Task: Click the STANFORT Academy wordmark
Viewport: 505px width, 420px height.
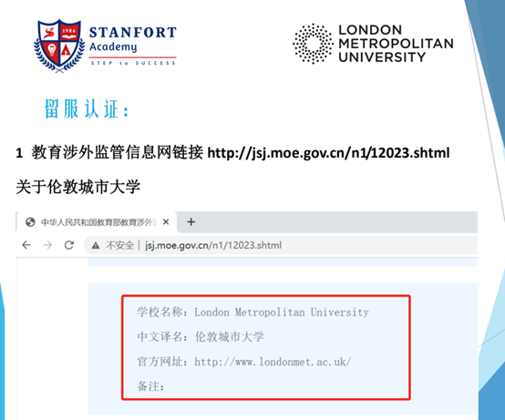Action: (x=133, y=39)
